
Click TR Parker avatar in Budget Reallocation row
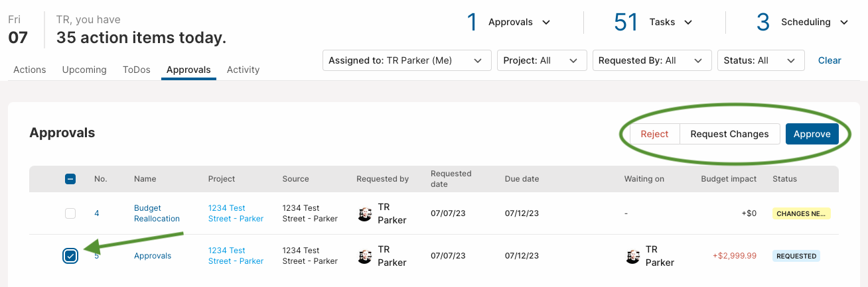364,214
